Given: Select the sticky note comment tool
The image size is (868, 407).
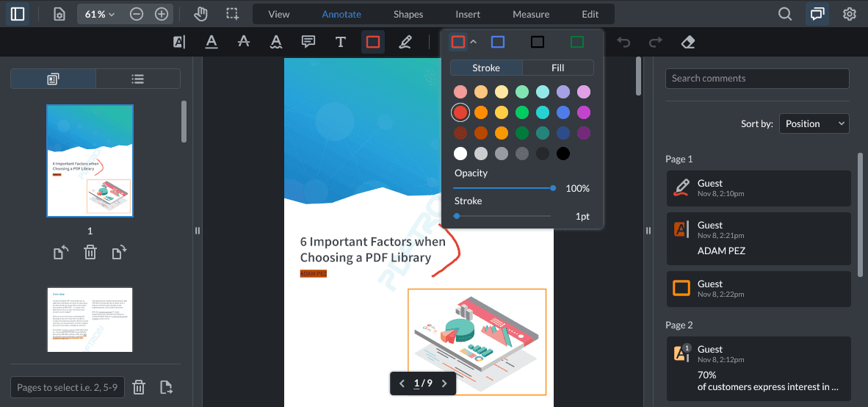Looking at the screenshot, I should [x=308, y=42].
